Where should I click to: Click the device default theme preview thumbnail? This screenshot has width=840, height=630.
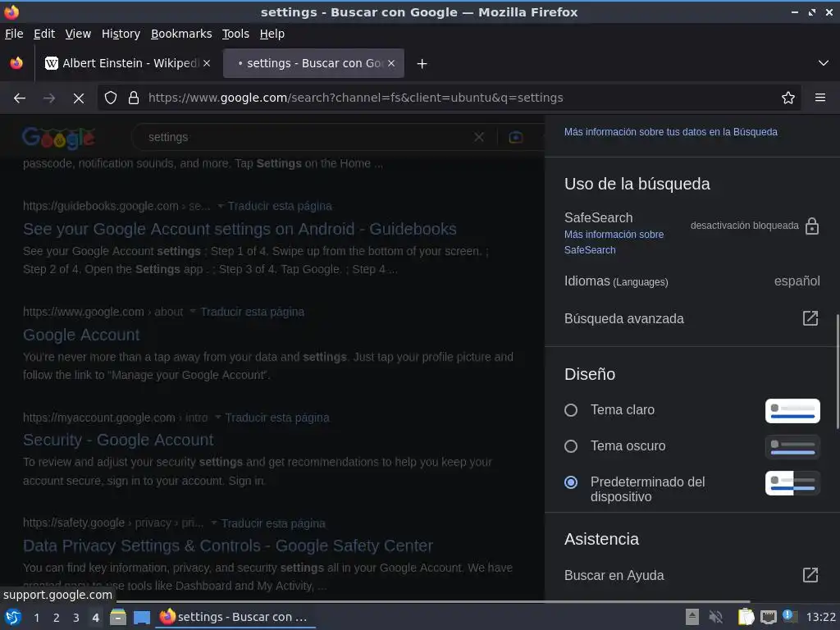pyautogui.click(x=792, y=482)
